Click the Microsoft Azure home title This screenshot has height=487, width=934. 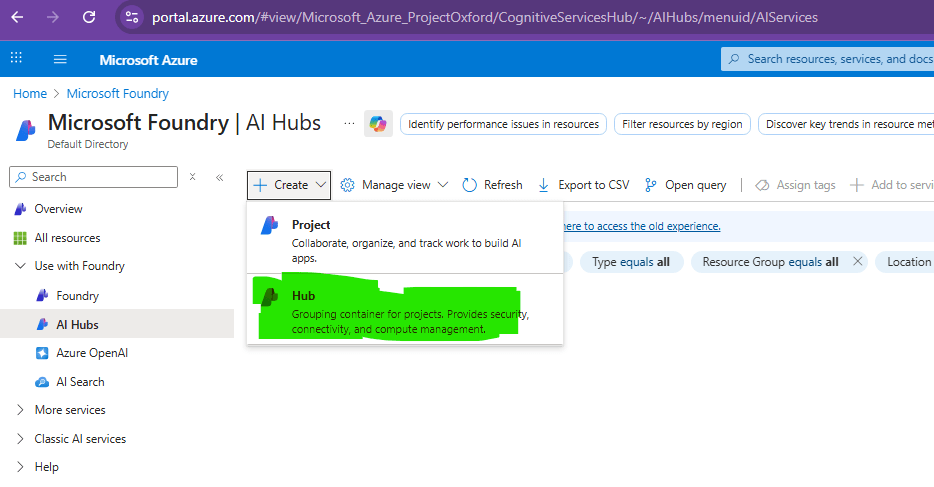point(148,60)
